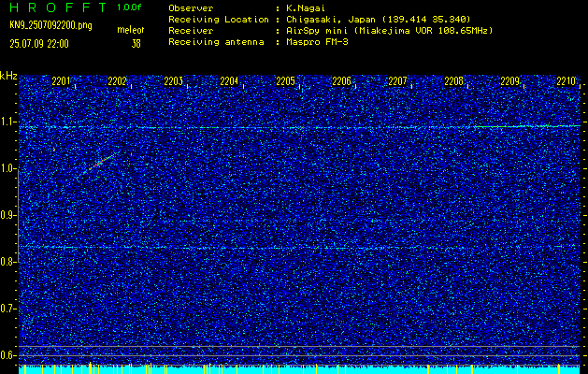This screenshot has height=374, width=588.
Task: Click the date stamp 25.07.09 22:00
Action: click(39, 44)
